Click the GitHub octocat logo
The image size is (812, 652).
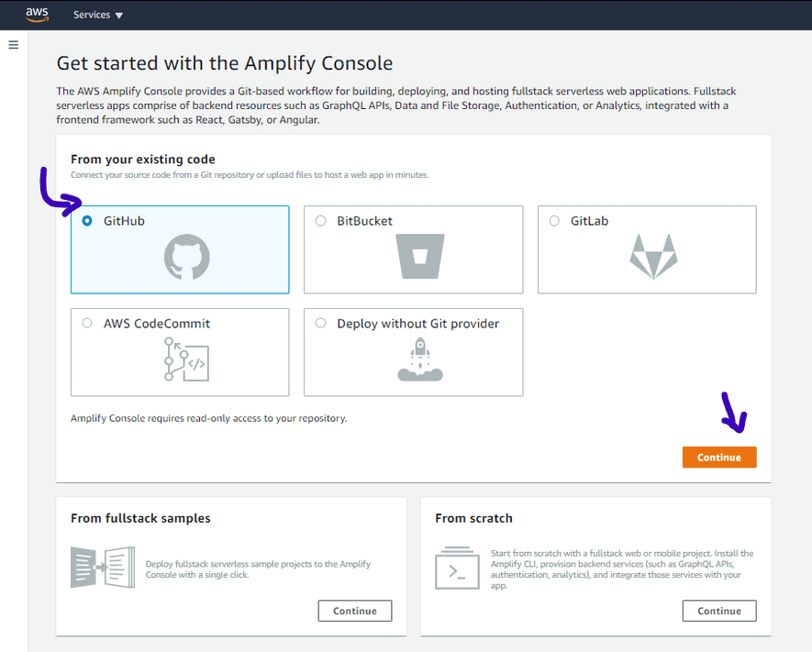[x=187, y=257]
